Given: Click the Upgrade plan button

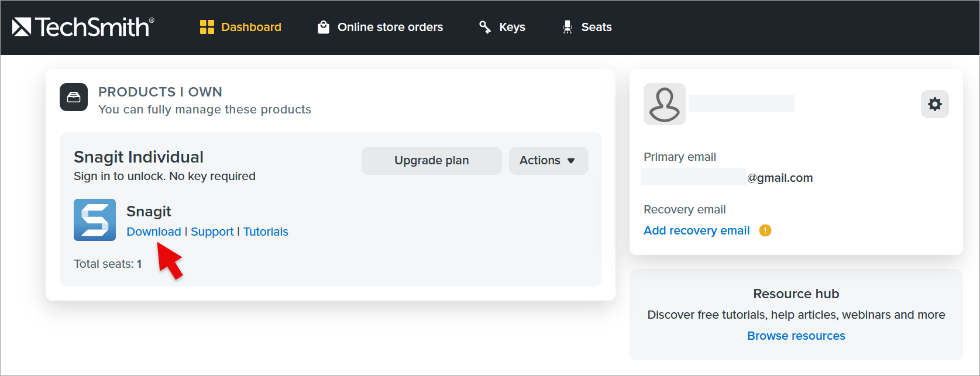Looking at the screenshot, I should [x=432, y=161].
